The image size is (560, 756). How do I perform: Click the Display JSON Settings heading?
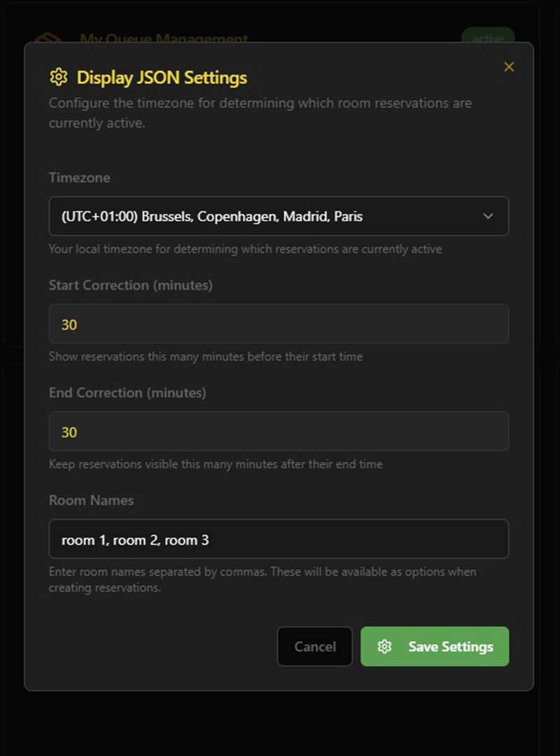[x=162, y=77]
